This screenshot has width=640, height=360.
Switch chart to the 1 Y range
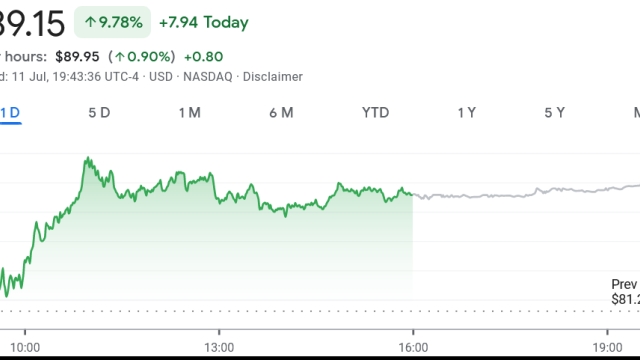point(467,113)
